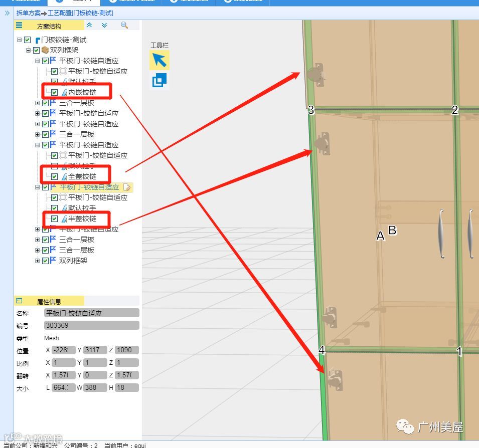Collapse the 平板门-铰链自适应 group containing 全盖铰链
The height and width of the screenshot is (448, 479).
pyautogui.click(x=37, y=145)
